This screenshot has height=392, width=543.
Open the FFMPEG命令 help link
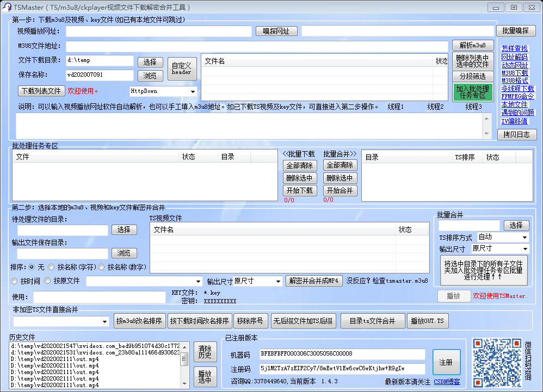tap(517, 96)
